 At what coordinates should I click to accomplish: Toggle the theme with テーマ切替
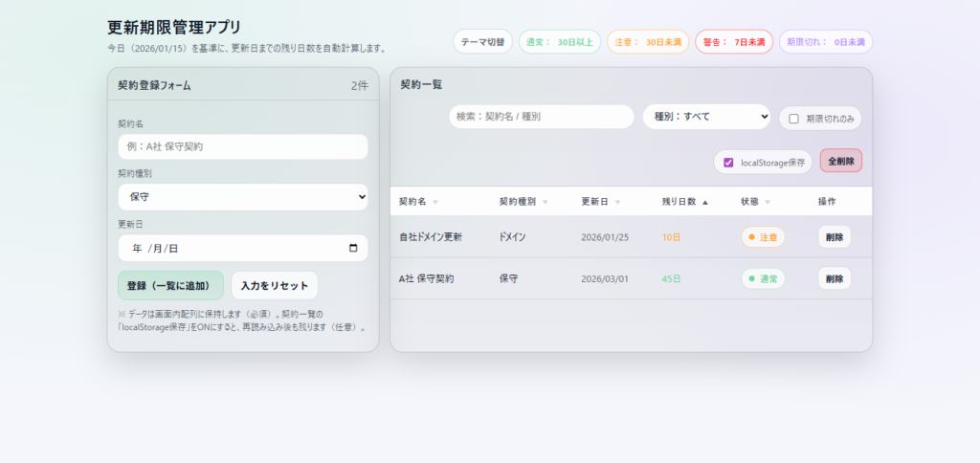[x=482, y=42]
